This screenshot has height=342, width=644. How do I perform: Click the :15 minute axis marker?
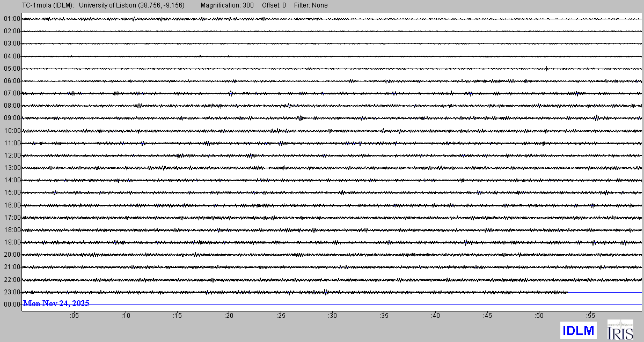click(178, 316)
